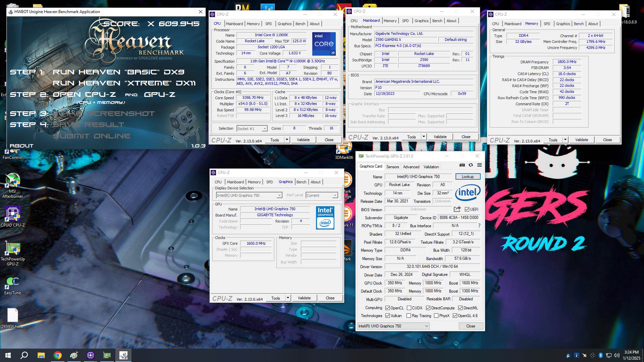Run Heaven Xtreme DX11 benchmark
Image resolution: width=644 pixels, height=362 pixels.
click(x=124, y=83)
